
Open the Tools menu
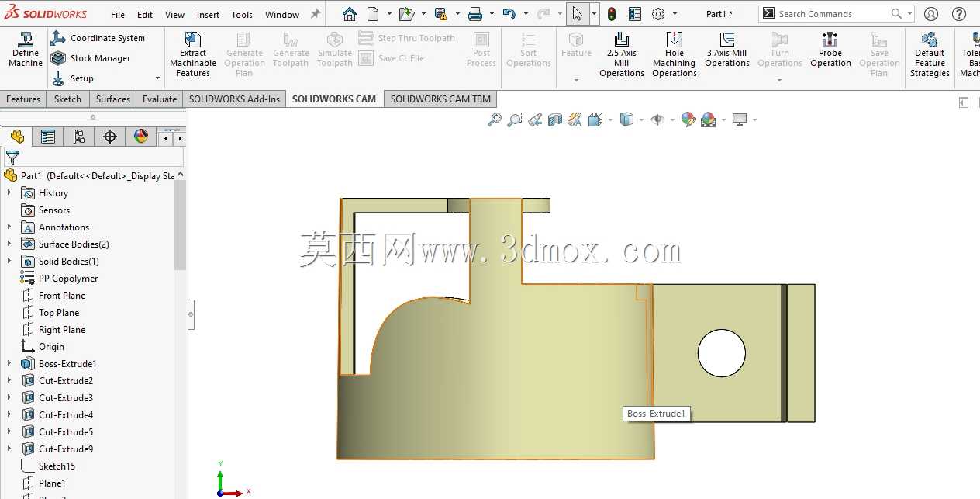[x=242, y=15]
